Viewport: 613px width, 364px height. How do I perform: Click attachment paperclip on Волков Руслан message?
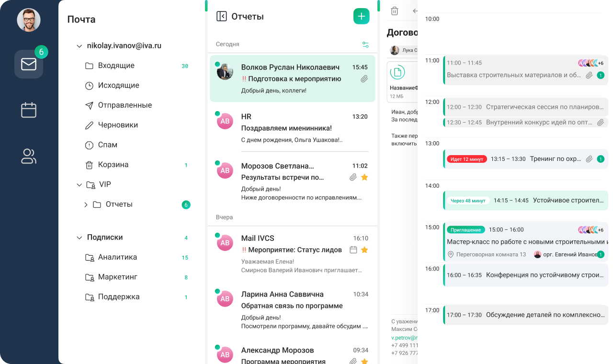point(364,79)
